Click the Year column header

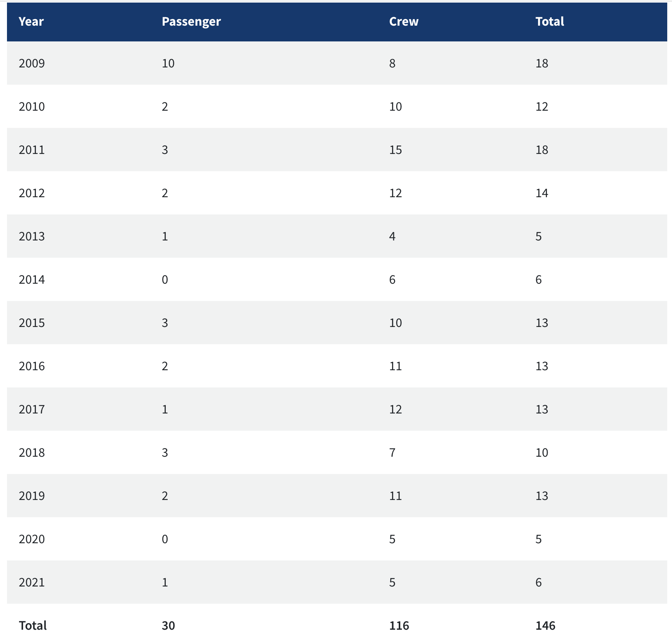pyautogui.click(x=31, y=22)
